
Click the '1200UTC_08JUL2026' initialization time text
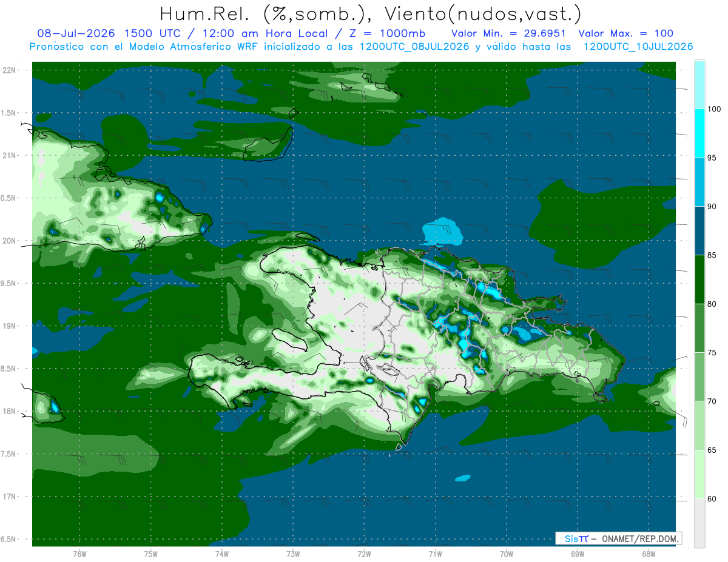point(414,46)
